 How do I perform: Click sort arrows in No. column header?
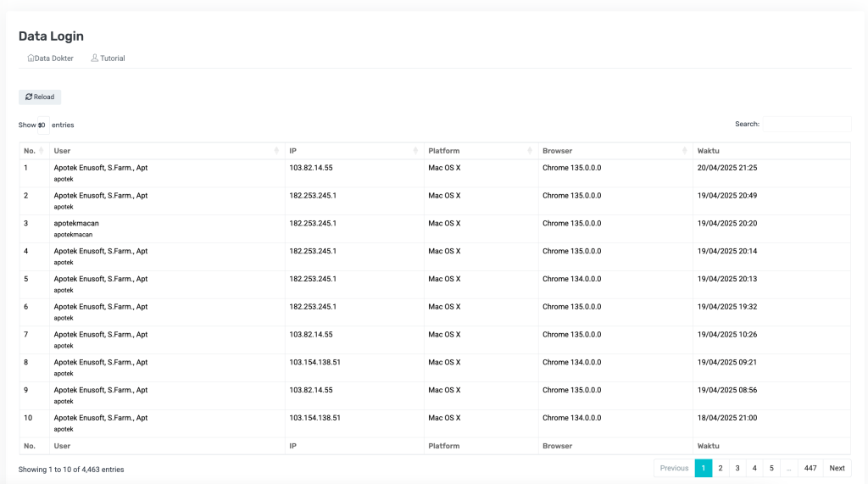pyautogui.click(x=42, y=151)
